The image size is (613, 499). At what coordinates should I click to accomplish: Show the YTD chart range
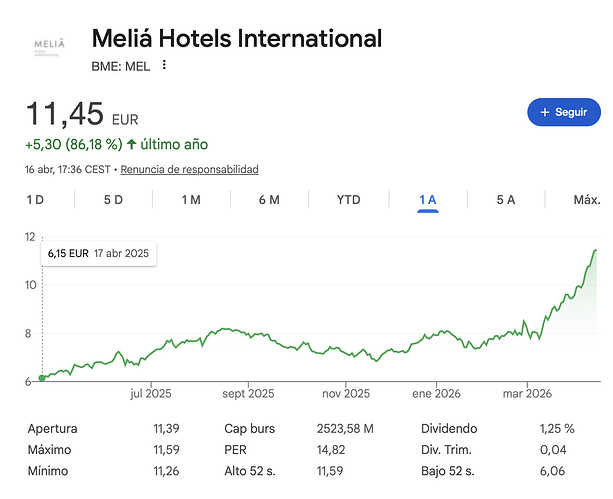(348, 200)
